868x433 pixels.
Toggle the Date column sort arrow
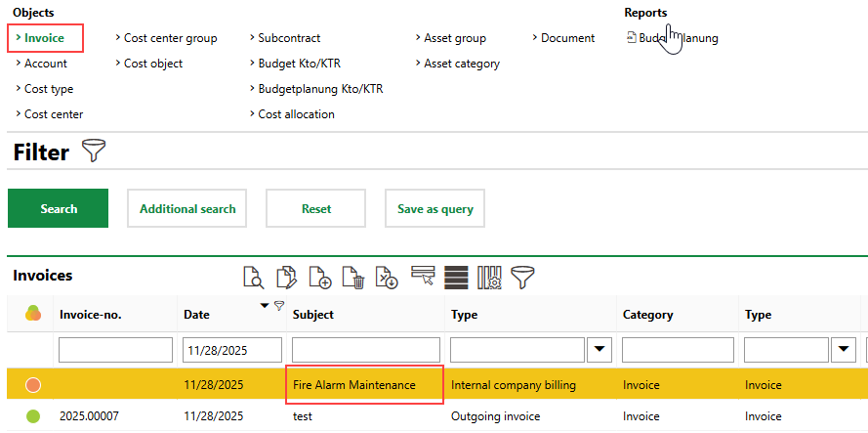pyautogui.click(x=265, y=306)
